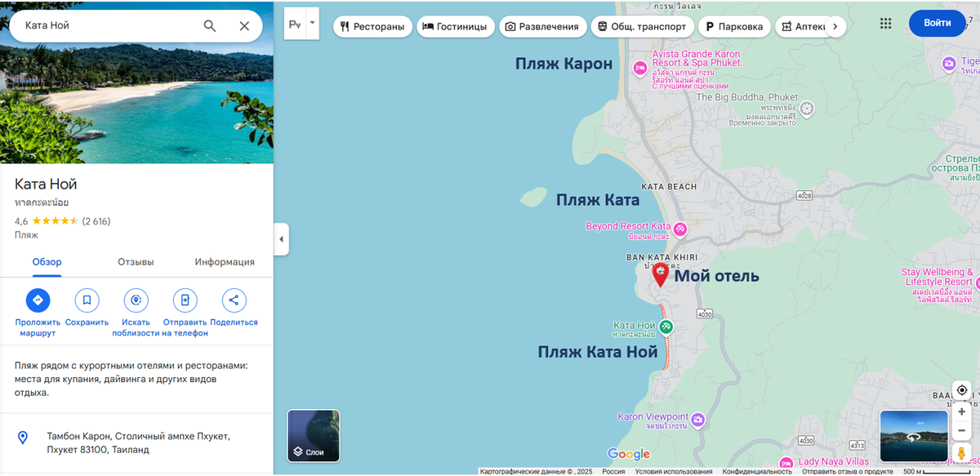980x476 pixels.
Task: Switch to the Информация tab
Action: pos(225,262)
